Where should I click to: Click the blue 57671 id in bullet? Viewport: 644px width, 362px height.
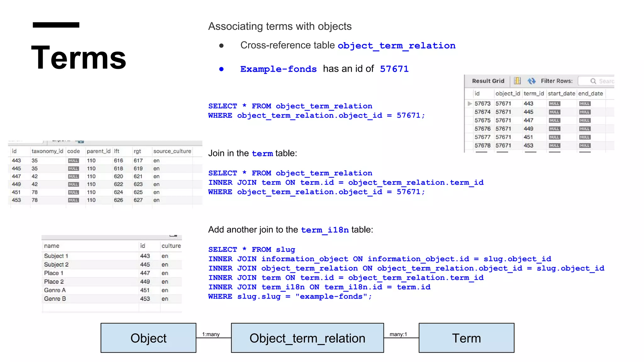click(394, 69)
